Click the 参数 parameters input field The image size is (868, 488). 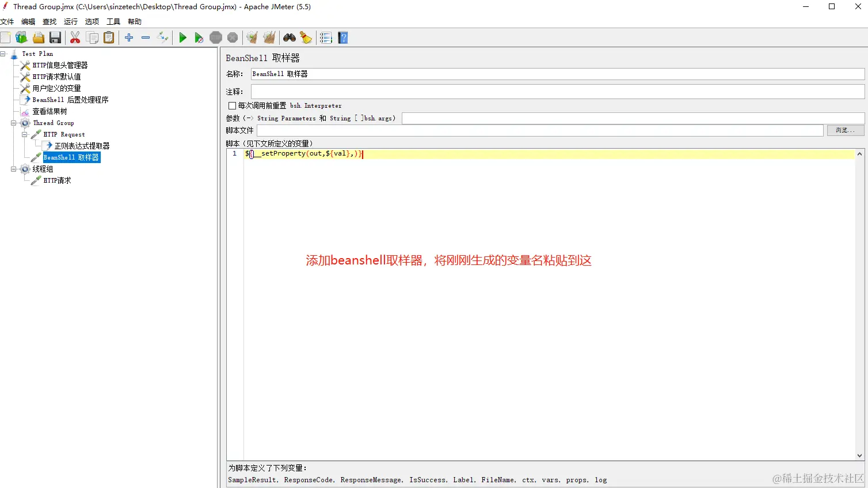pos(633,118)
